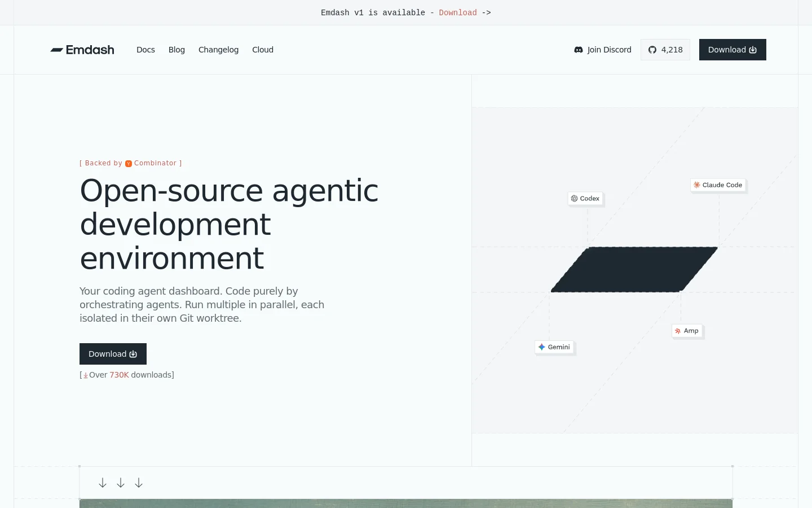Go to the Changelog page

[218, 50]
